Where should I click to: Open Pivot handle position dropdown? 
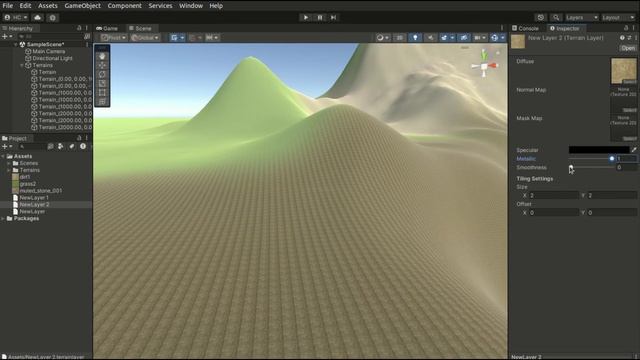tap(114, 38)
